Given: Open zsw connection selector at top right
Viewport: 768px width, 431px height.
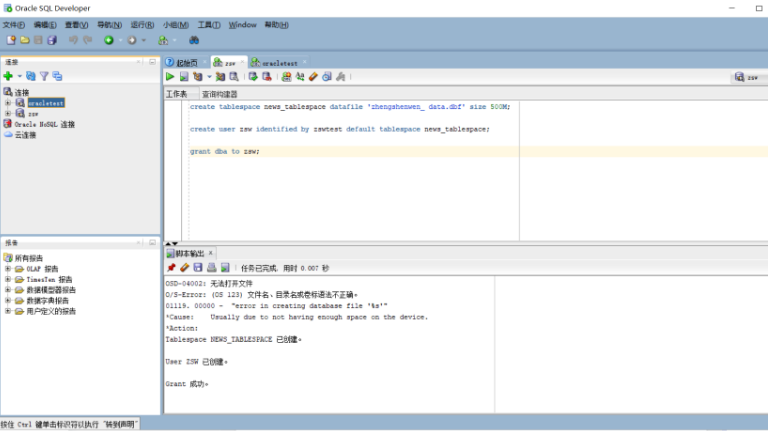Looking at the screenshot, I should click(x=749, y=77).
